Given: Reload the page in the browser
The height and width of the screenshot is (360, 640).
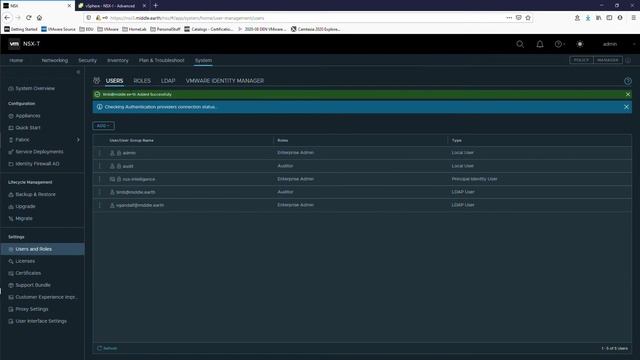Looking at the screenshot, I should tap(29, 18).
